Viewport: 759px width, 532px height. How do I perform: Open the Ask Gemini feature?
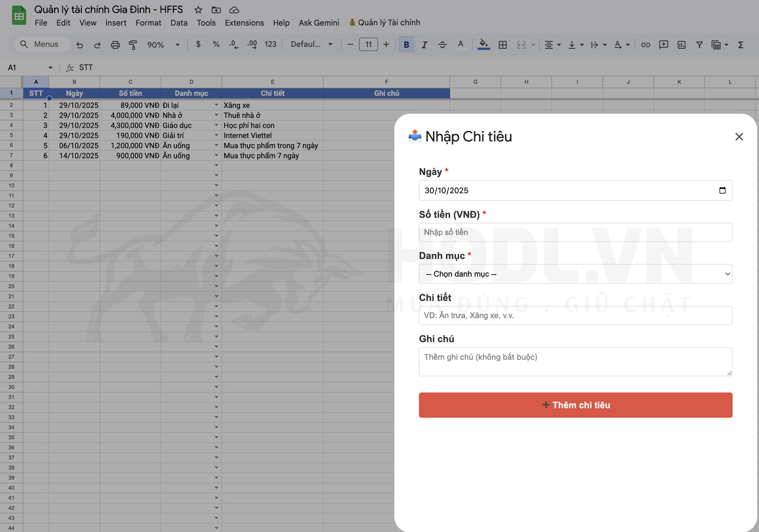pyautogui.click(x=318, y=23)
